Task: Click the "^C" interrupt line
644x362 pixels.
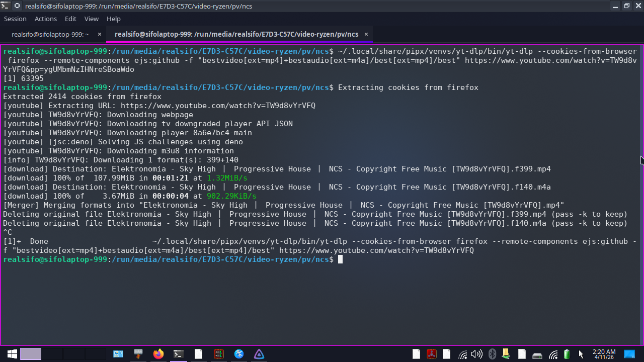Action: point(8,232)
